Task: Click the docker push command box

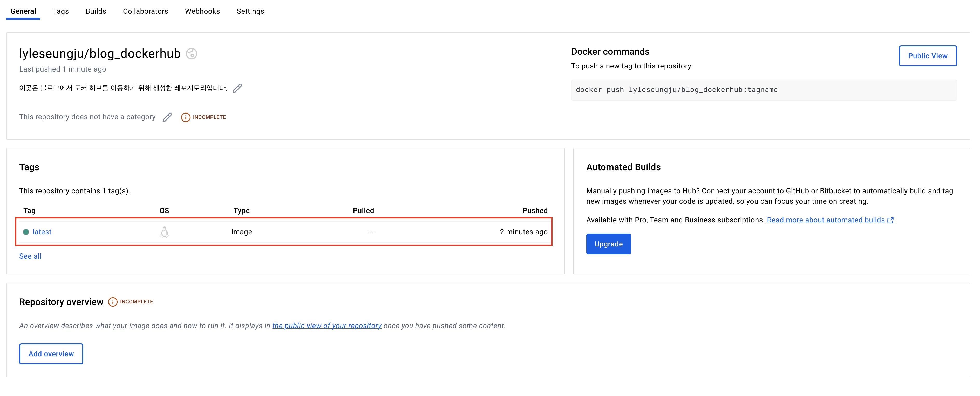Action: pyautogui.click(x=763, y=90)
